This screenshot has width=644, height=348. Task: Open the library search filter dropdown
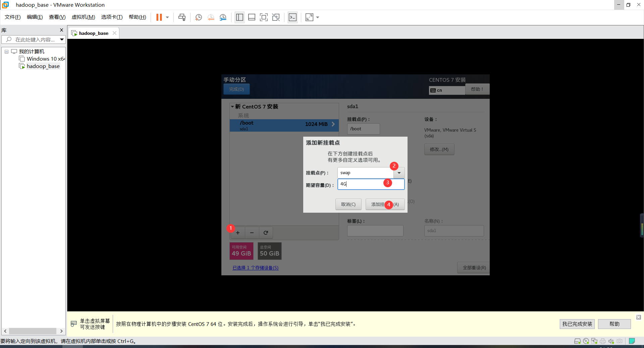pos(62,40)
